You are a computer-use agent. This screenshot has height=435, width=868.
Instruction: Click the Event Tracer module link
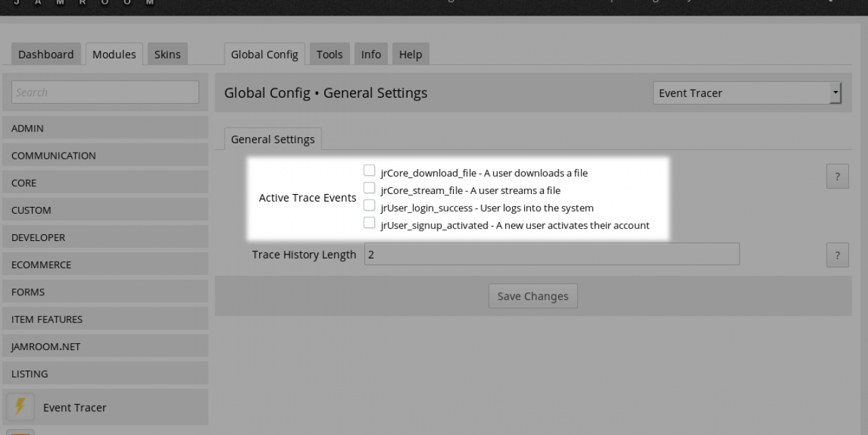click(75, 407)
